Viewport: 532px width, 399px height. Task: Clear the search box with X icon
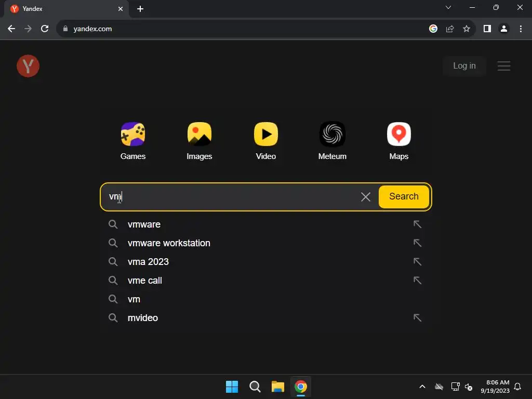(x=366, y=197)
